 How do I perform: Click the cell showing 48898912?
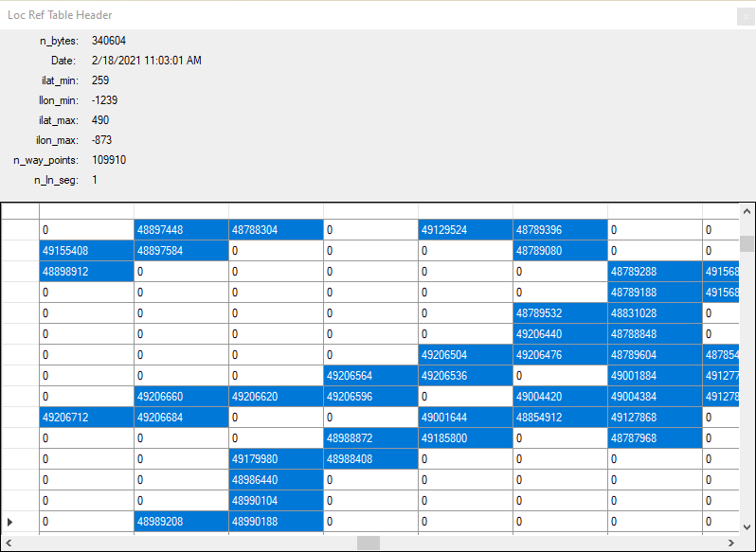tap(85, 271)
